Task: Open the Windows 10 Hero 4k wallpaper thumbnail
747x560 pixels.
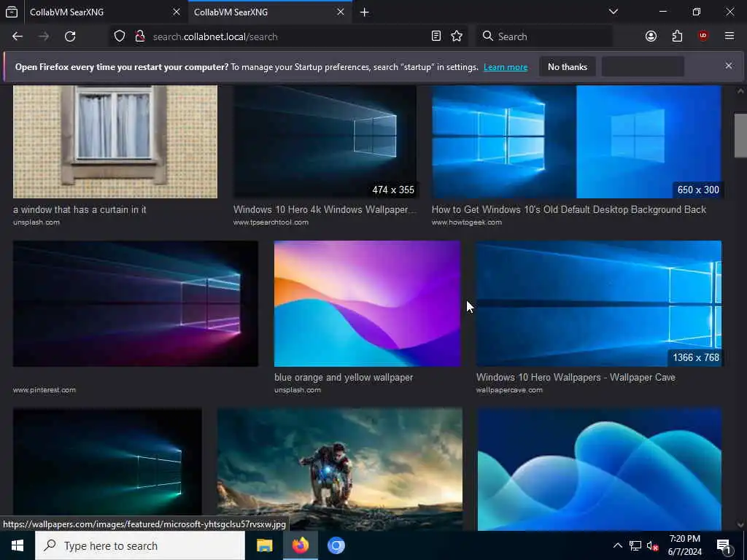Action: click(x=325, y=142)
